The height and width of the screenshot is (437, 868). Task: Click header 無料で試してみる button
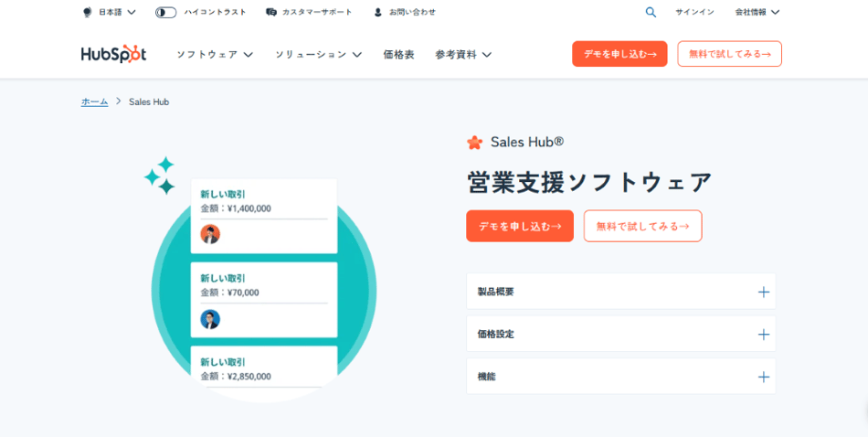[x=730, y=54]
